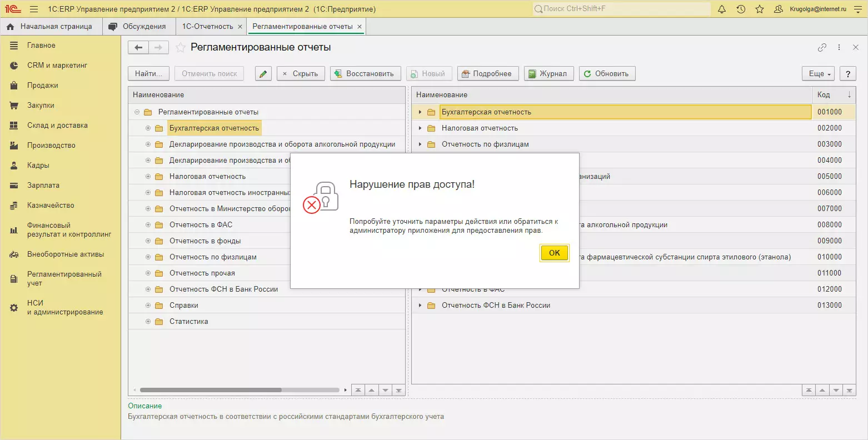Click the Подробнее button
Screen dimensions: 868x440
488,74
